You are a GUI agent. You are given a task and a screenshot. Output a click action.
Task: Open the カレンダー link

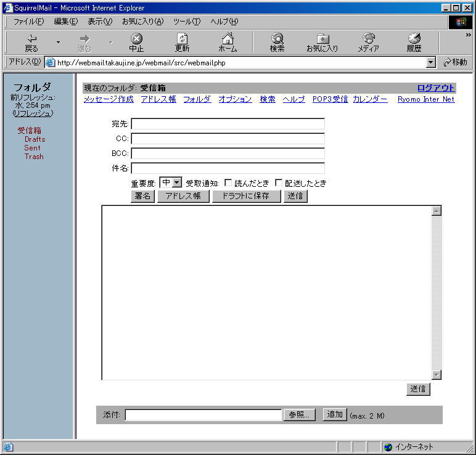[x=370, y=99]
